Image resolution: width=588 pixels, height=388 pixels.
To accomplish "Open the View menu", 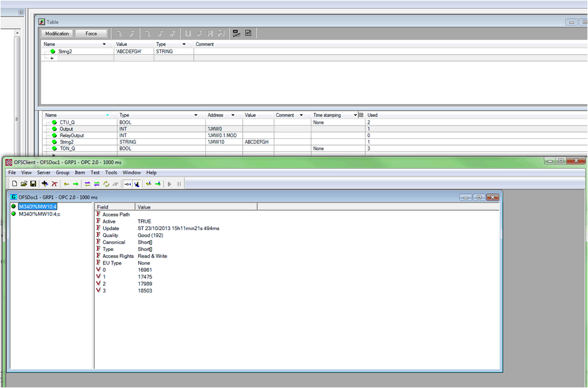I will pos(26,173).
